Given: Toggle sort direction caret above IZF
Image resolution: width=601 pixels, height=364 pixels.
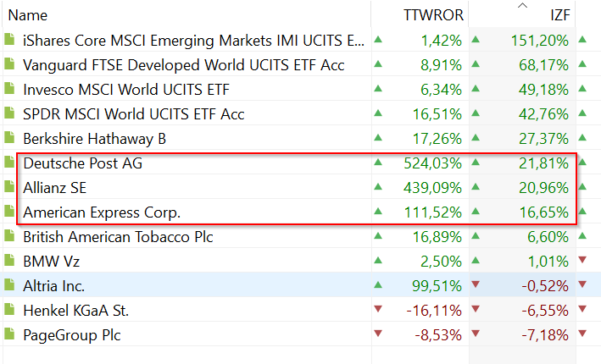Looking at the screenshot, I should coord(522,6).
